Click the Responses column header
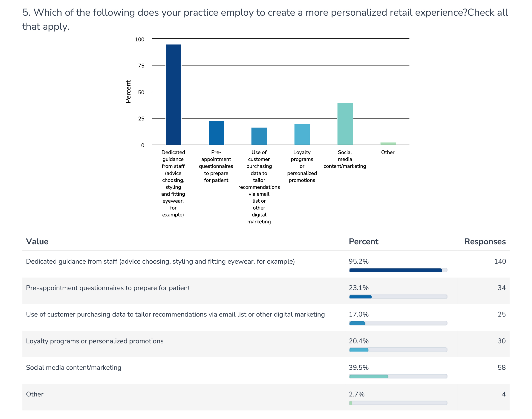 485,242
